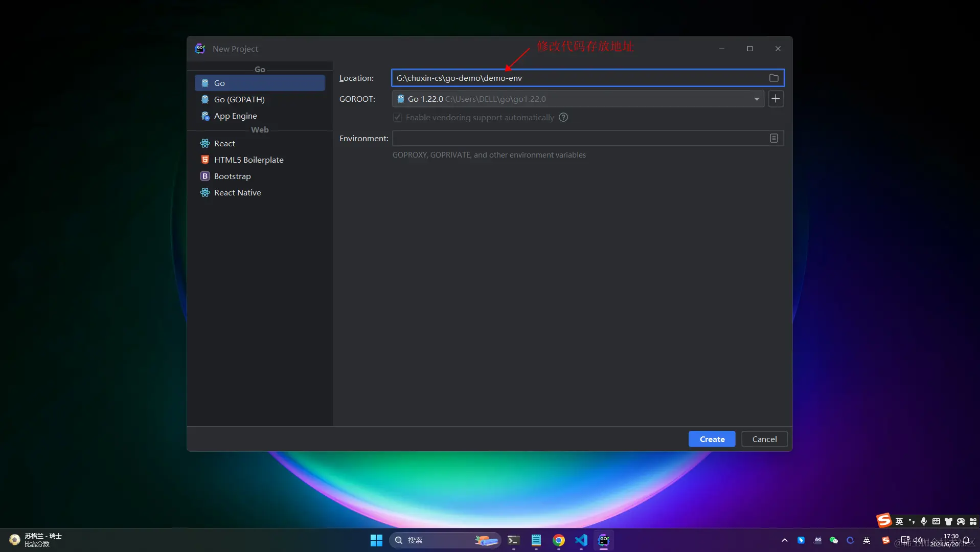The width and height of the screenshot is (980, 552).
Task: Close the New Project dialog
Action: [778, 49]
